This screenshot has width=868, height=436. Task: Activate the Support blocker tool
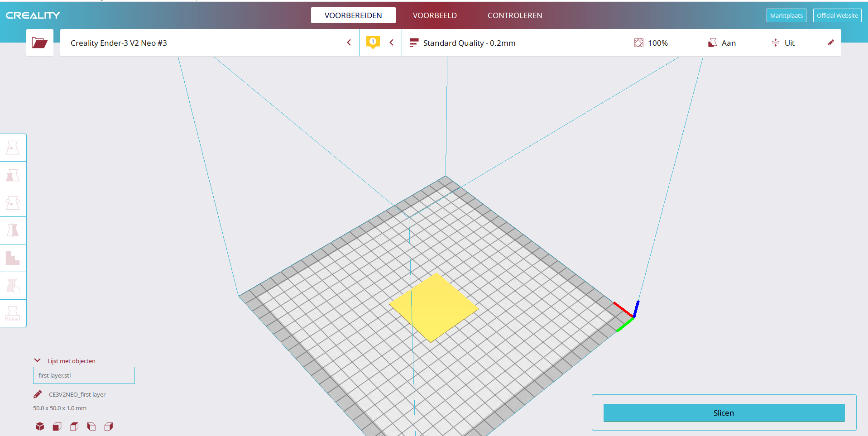(13, 286)
